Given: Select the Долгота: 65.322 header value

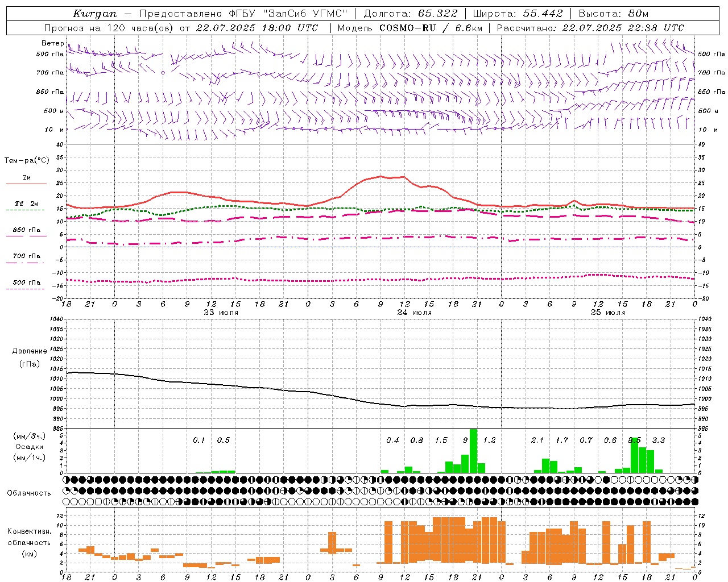Looking at the screenshot, I should point(411,14).
